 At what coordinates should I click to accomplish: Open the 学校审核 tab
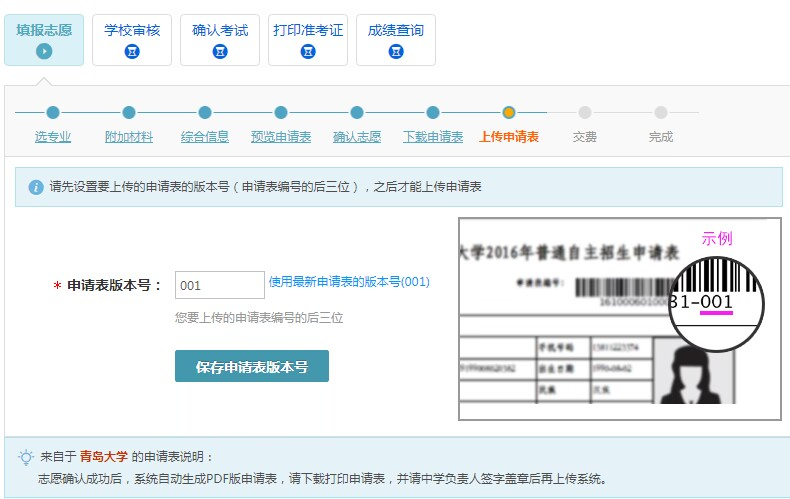(132, 31)
